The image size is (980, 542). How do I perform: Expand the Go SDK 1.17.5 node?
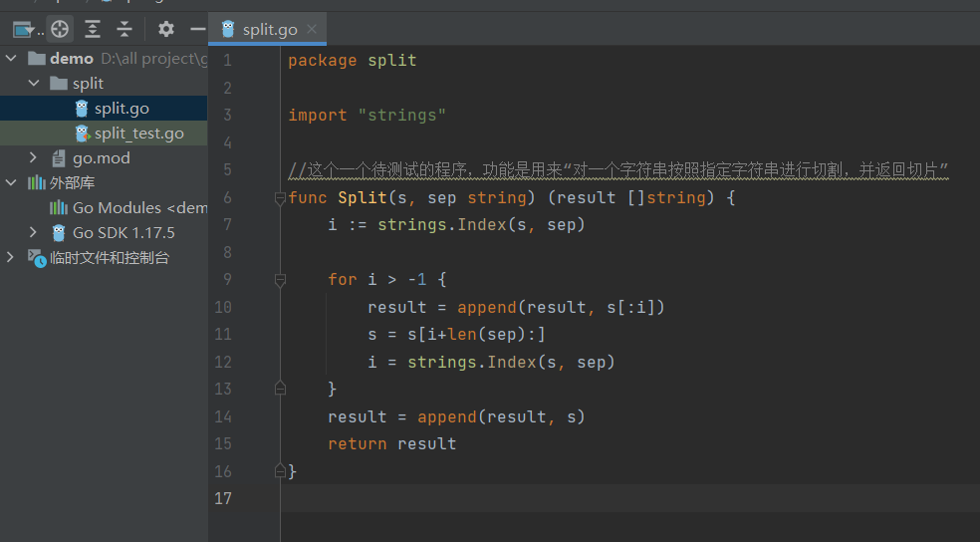[33, 233]
